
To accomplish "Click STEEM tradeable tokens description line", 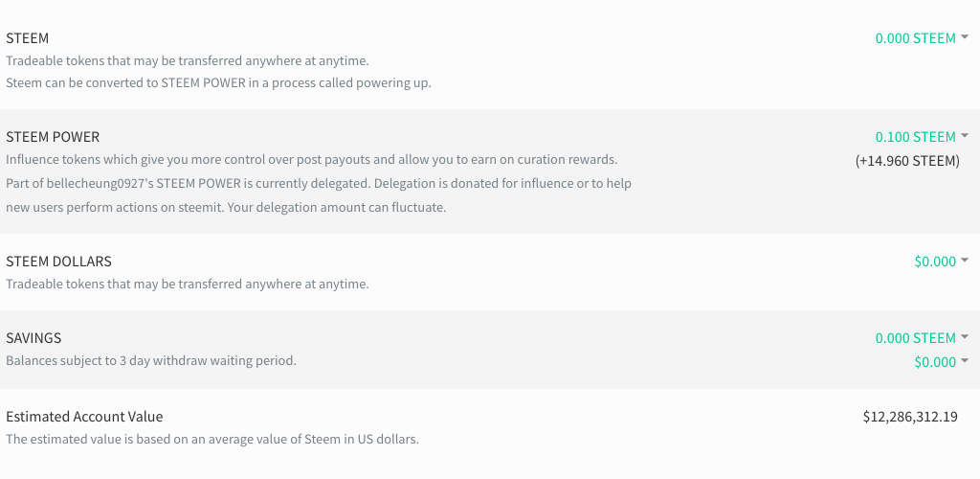I will tap(187, 61).
